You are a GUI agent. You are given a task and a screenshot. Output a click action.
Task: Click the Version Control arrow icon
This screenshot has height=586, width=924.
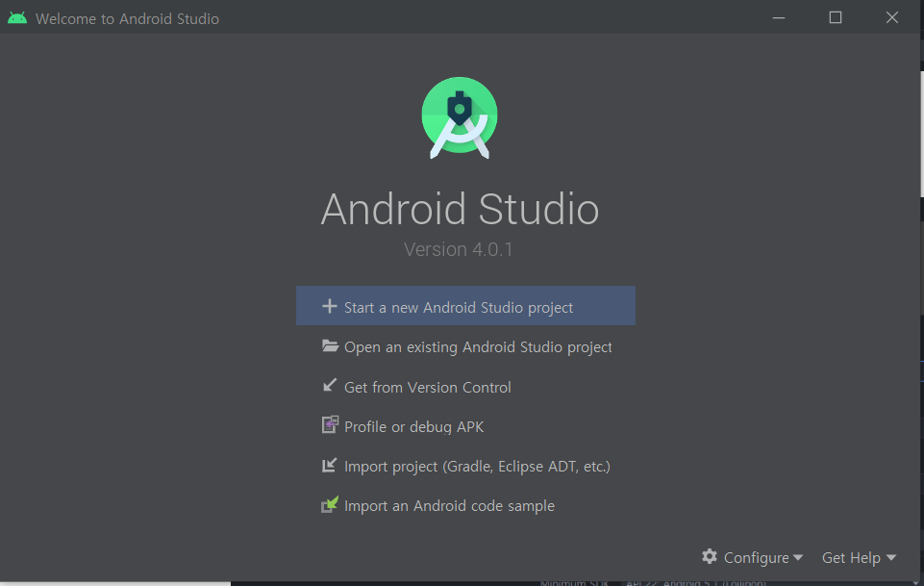click(330, 385)
